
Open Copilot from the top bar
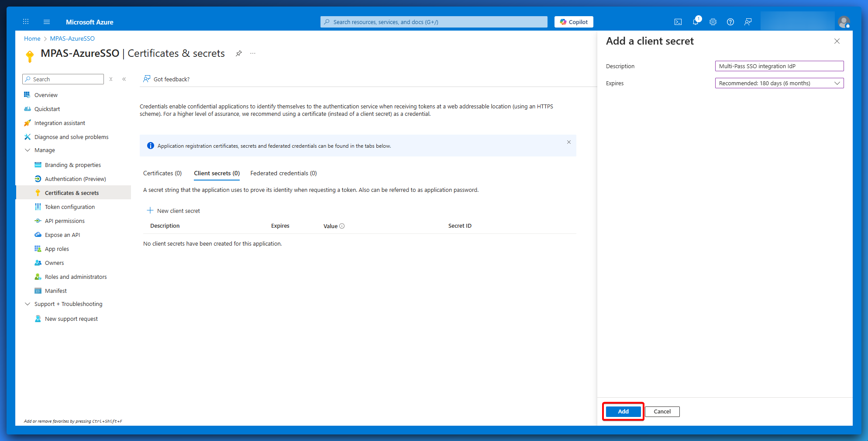pos(574,22)
